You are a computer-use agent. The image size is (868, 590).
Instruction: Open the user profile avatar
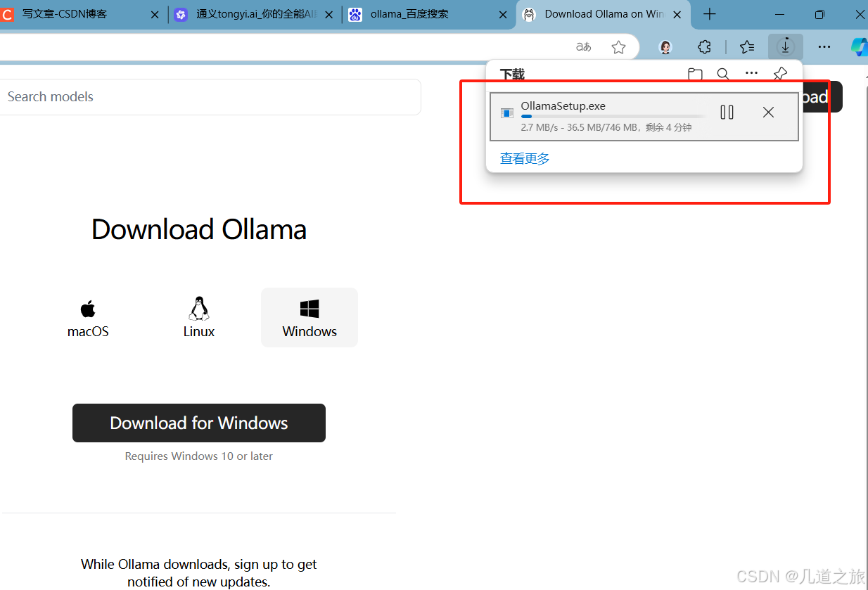pyautogui.click(x=665, y=47)
